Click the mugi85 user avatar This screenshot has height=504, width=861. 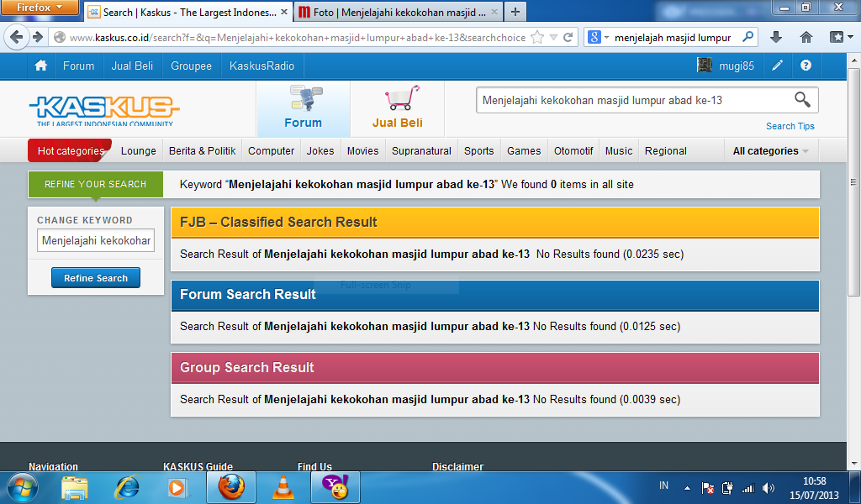[705, 66]
